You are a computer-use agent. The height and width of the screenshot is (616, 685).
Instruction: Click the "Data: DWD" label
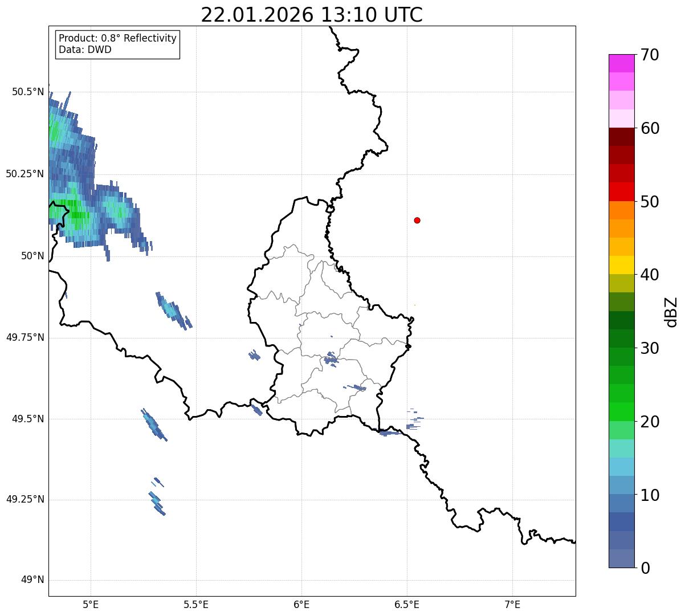pos(85,50)
